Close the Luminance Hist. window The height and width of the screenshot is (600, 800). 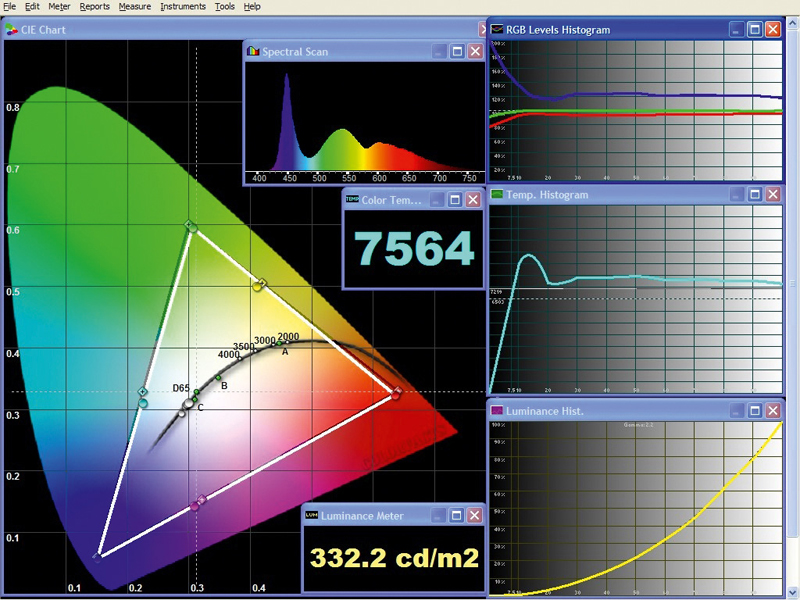tap(773, 410)
